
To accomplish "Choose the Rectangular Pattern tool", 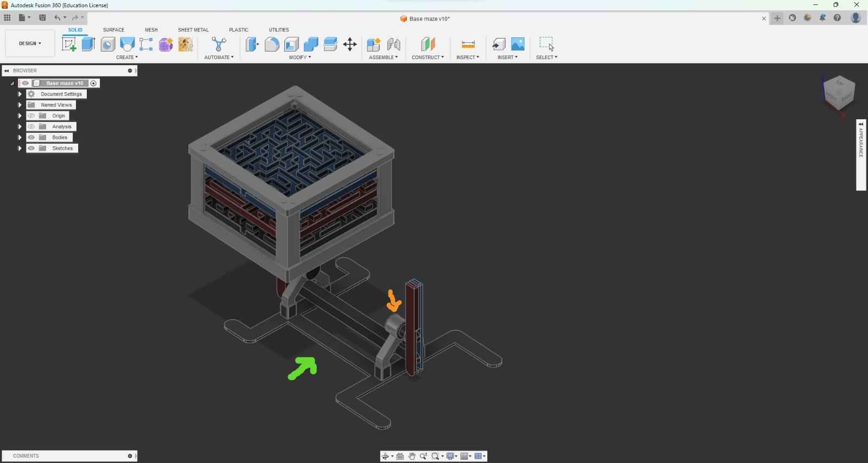I will [x=146, y=44].
